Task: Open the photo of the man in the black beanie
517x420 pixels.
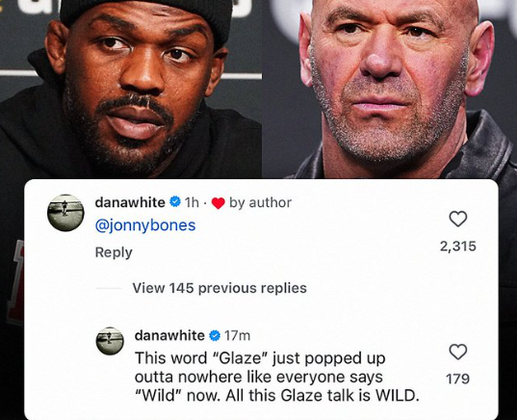Action: [x=131, y=89]
